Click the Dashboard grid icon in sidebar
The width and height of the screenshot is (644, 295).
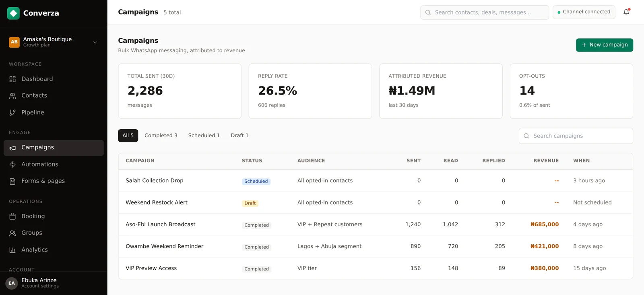coord(12,79)
